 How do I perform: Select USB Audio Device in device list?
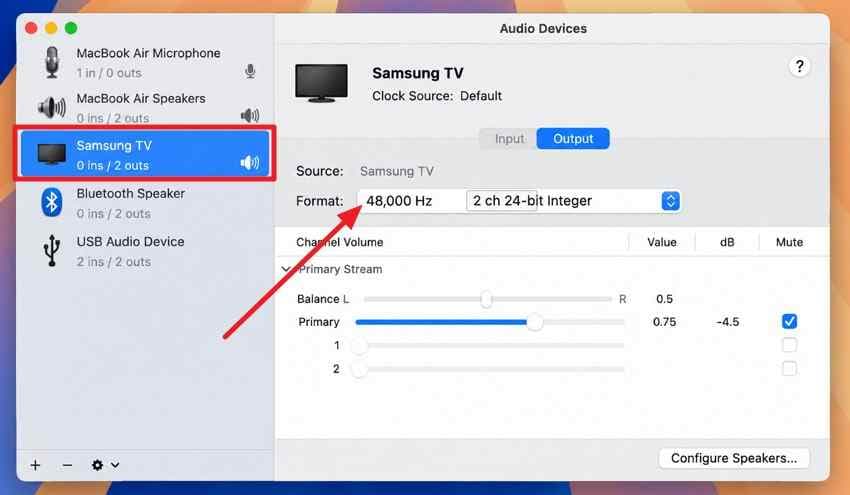pos(145,250)
